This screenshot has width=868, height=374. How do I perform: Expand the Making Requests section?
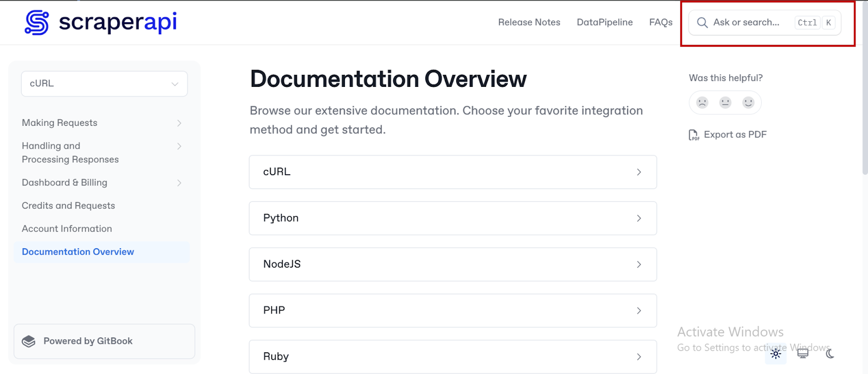coord(179,123)
